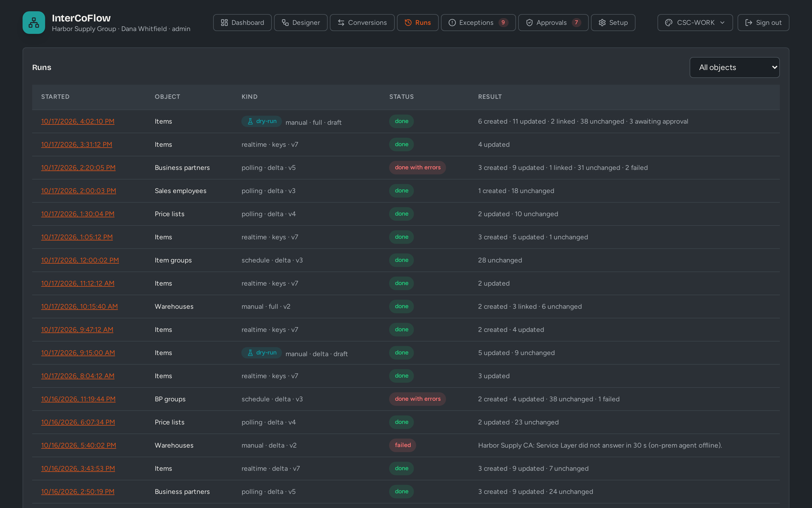This screenshot has height=508, width=812.
Task: Click the palette icon beside CSC-WORK
Action: pyautogui.click(x=668, y=23)
